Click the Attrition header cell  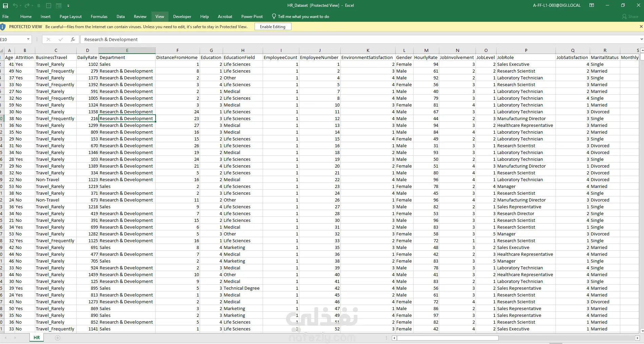(x=25, y=58)
